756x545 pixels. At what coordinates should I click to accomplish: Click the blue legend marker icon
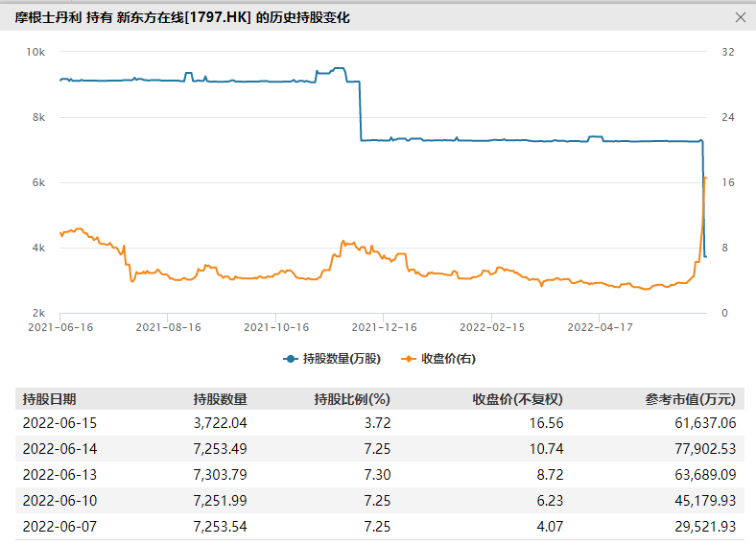tap(291, 359)
